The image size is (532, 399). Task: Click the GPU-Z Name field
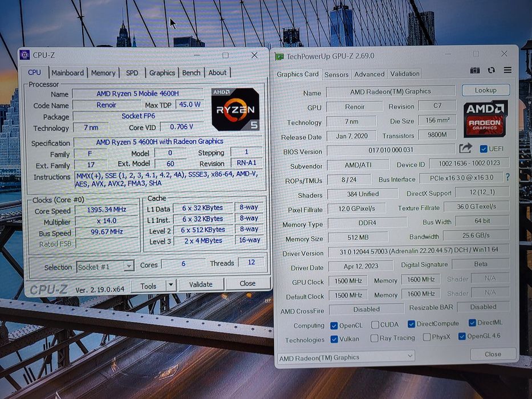click(391, 91)
